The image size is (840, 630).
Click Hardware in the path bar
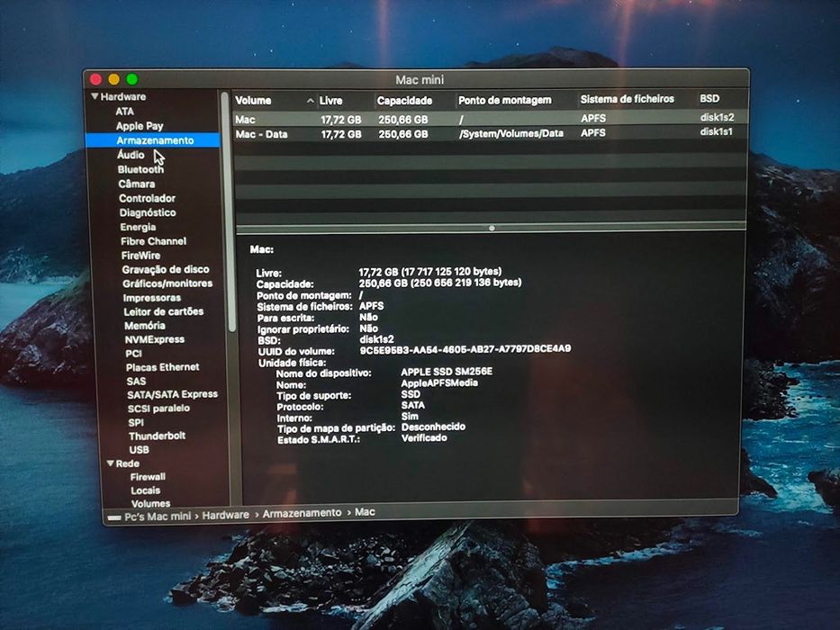[x=226, y=515]
